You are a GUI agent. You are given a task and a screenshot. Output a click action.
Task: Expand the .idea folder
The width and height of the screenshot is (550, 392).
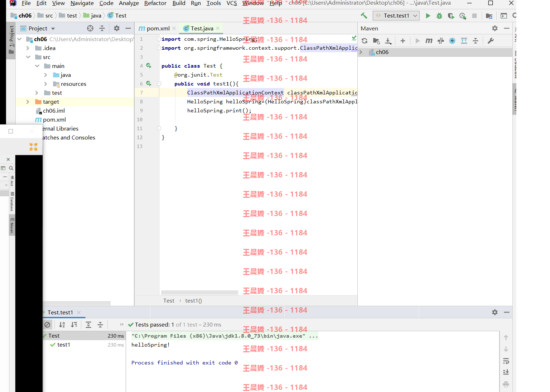coord(28,48)
